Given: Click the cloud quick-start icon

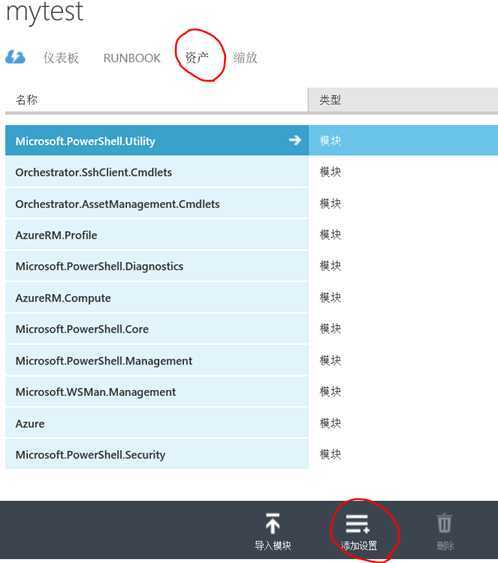Looking at the screenshot, I should coord(15,57).
